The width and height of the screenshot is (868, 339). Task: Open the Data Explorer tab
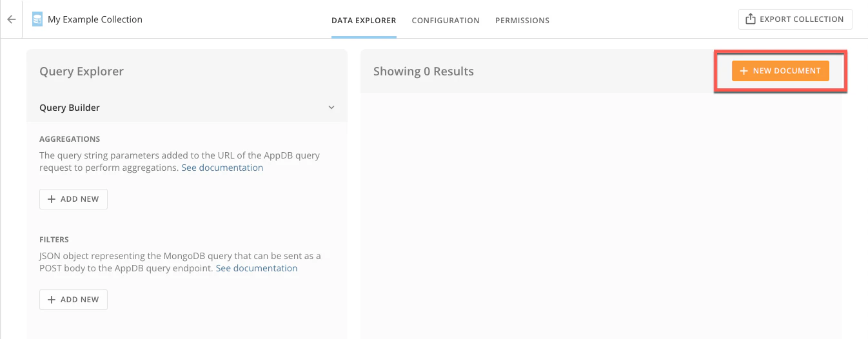[364, 21]
